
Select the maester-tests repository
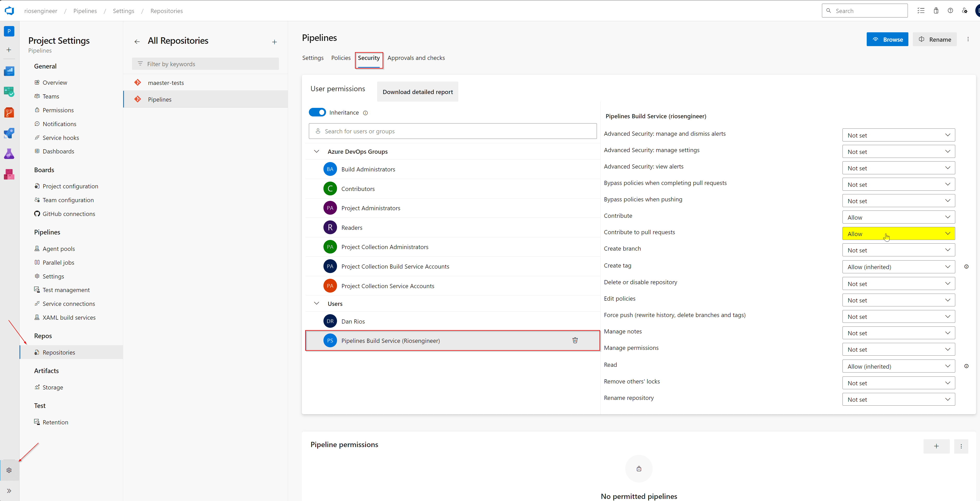pos(166,83)
